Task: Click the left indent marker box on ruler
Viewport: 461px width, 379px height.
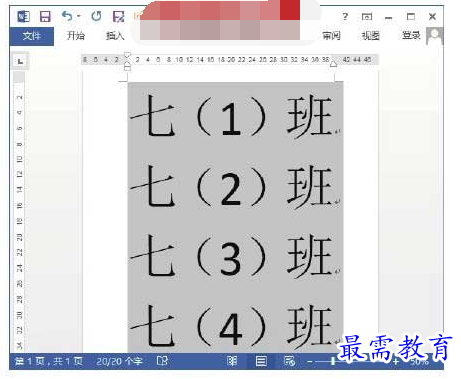Action: pyautogui.click(x=127, y=68)
